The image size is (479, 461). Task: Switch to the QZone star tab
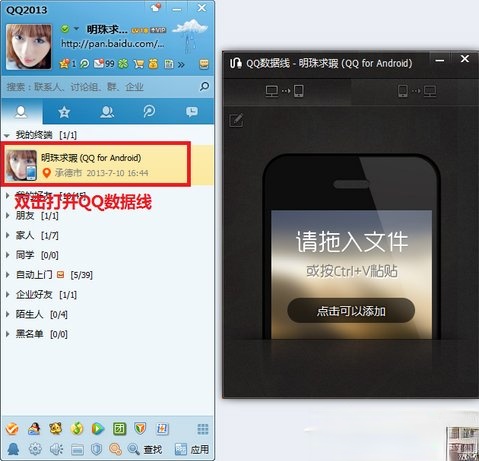(64, 112)
